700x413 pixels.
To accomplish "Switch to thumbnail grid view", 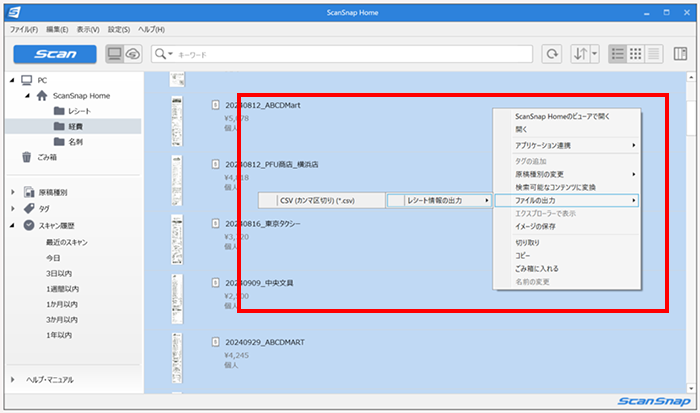I will click(636, 54).
